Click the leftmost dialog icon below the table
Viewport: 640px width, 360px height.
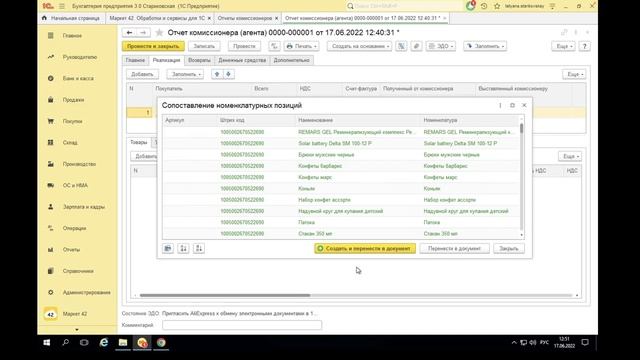point(168,248)
